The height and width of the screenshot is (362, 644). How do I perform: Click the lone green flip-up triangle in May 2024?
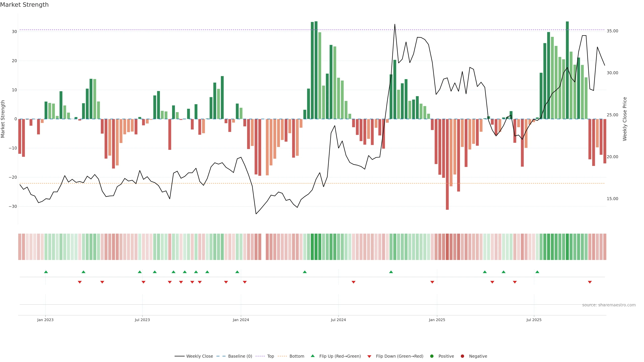305,272
